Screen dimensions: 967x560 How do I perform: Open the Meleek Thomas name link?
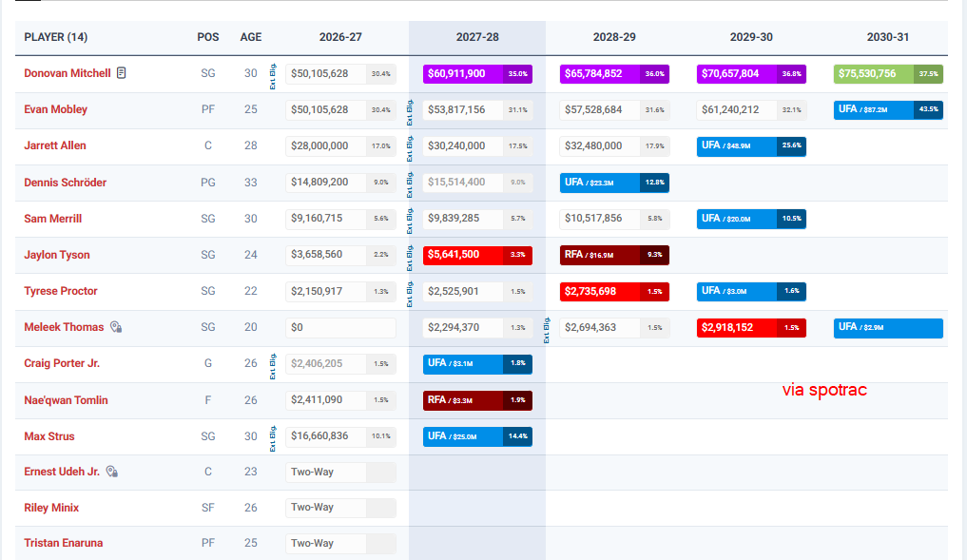[x=64, y=327]
